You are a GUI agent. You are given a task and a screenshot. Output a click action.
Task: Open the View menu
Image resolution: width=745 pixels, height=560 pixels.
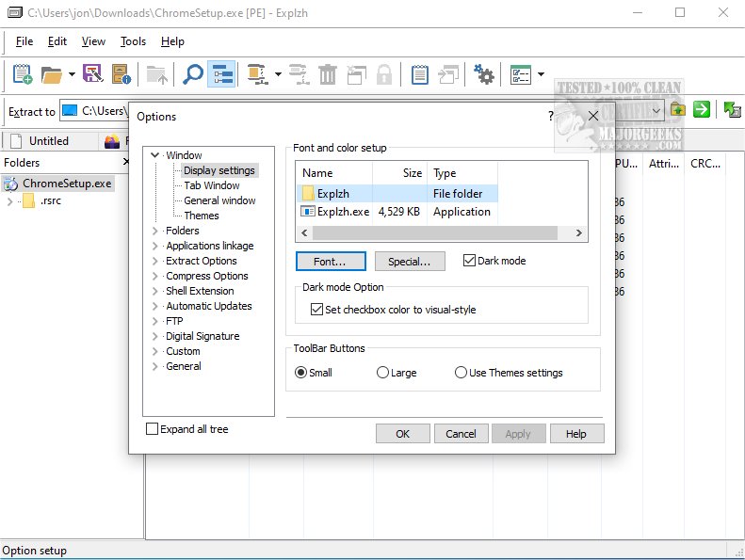93,41
